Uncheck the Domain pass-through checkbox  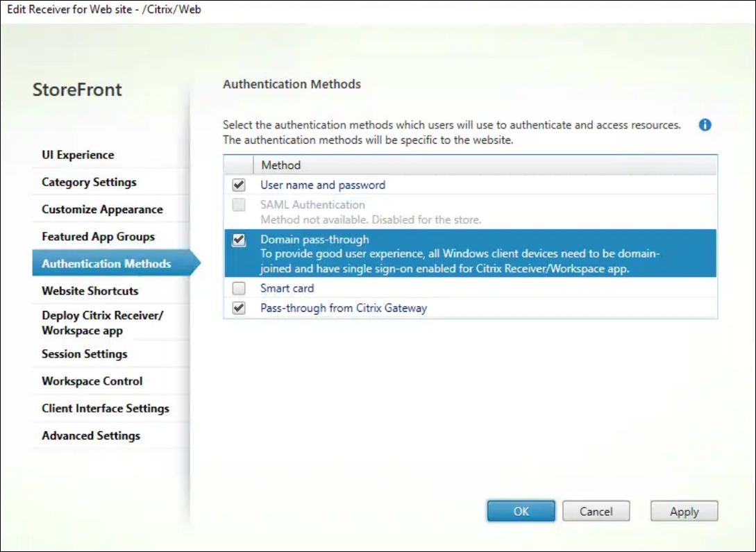tap(239, 240)
